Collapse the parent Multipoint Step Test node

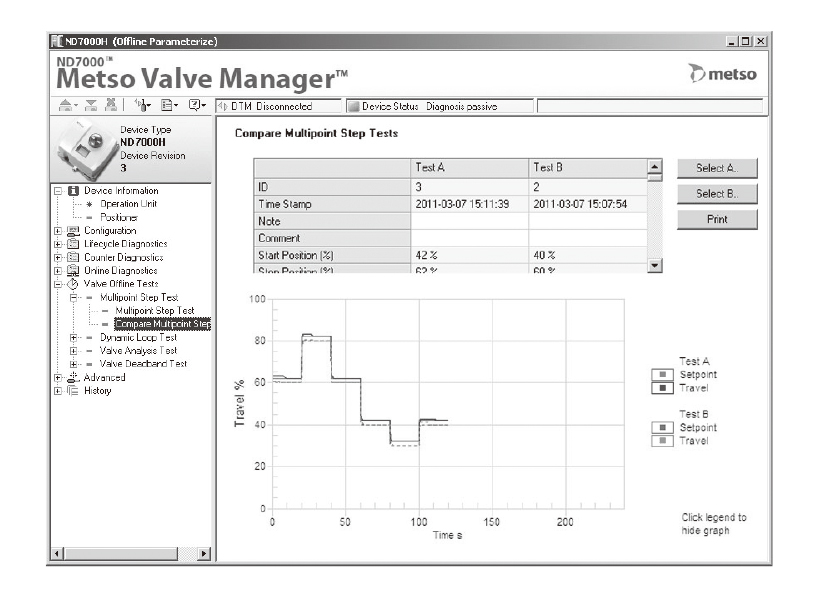point(74,298)
